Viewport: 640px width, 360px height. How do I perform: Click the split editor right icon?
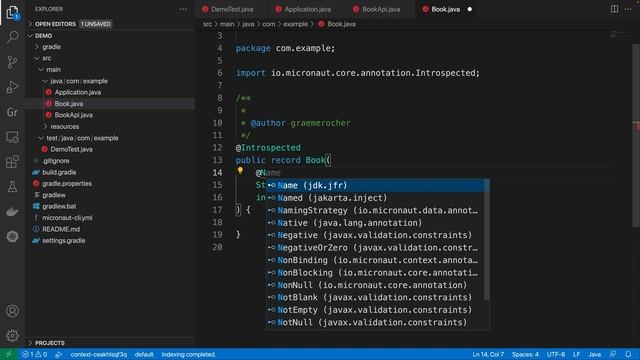pos(614,9)
